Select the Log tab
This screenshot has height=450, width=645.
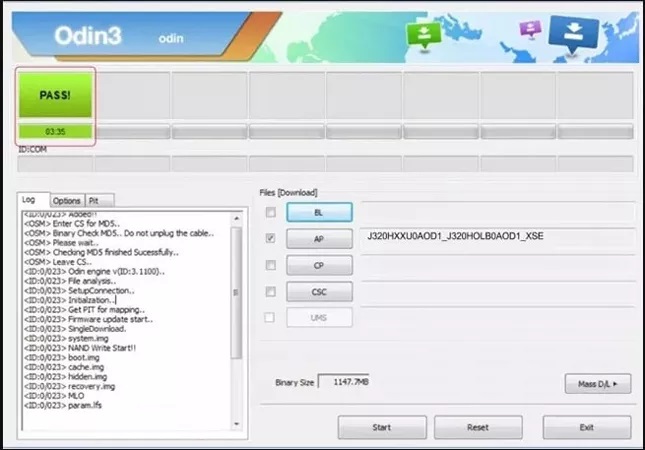tap(31, 200)
